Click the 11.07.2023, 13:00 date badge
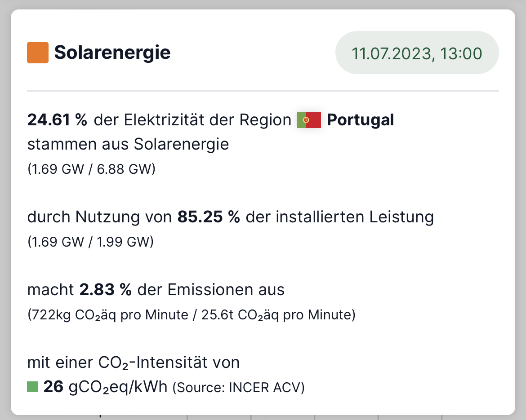Image resolution: width=526 pixels, height=420 pixels. coord(417,53)
